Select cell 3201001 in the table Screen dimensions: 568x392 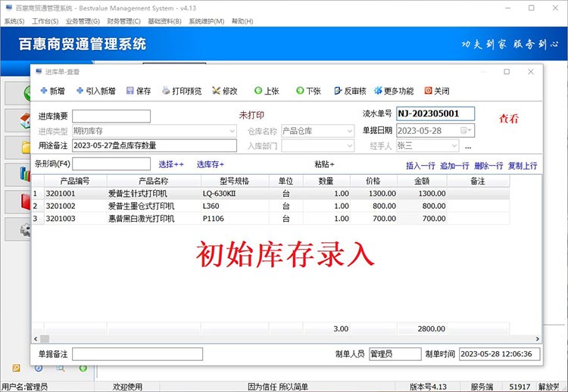(75, 194)
